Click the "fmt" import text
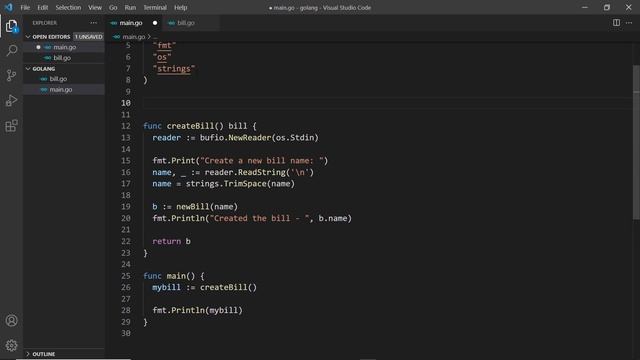Image resolution: width=640 pixels, height=360 pixels. (164, 45)
